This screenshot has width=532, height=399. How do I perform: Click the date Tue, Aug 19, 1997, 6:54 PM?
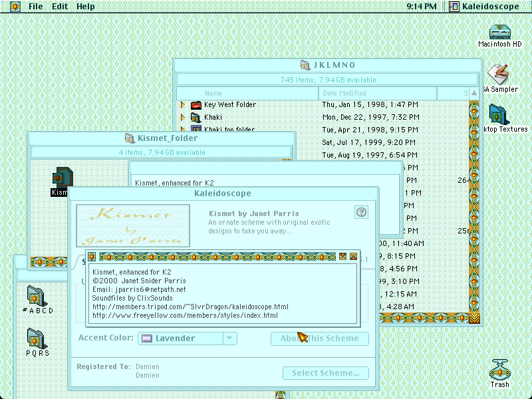click(370, 155)
